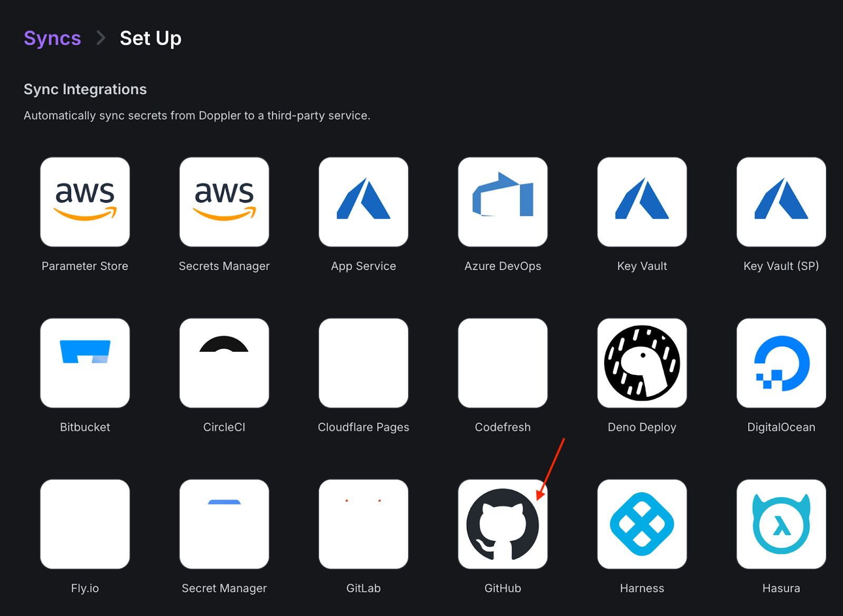843x616 pixels.
Task: Select the Azure Key Vault tile without SP
Action: 642,202
